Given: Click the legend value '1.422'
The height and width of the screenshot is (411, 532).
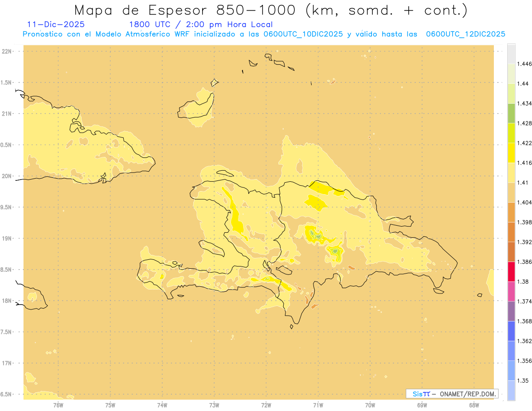Looking at the screenshot, I should tap(524, 143).
